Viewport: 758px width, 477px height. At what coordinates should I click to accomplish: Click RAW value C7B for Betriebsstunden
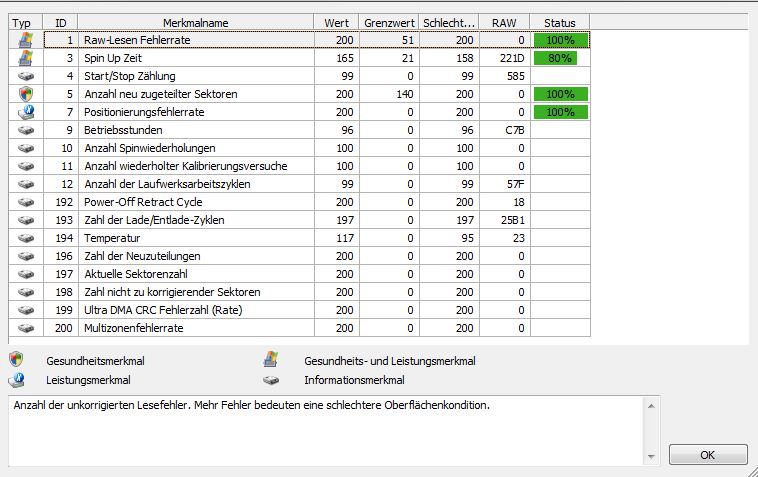[x=515, y=130]
